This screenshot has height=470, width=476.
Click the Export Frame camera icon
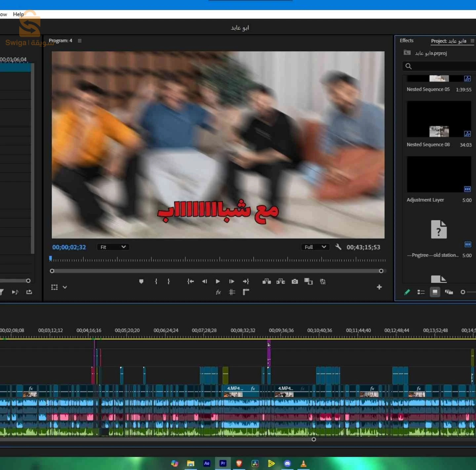[295, 281]
